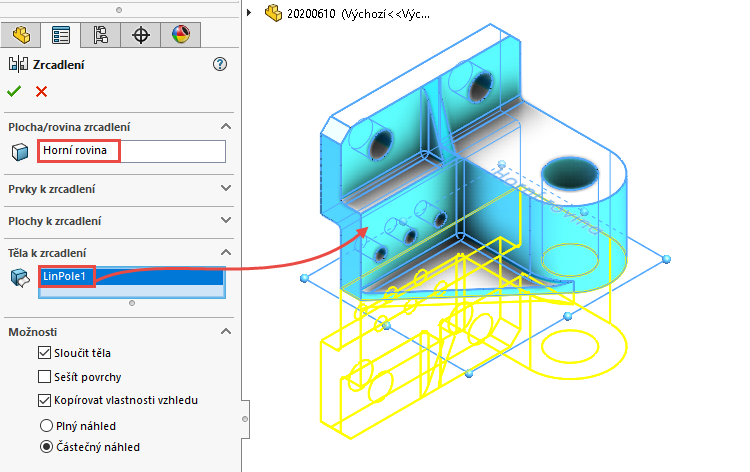This screenshot has height=472, width=750.
Task: Grab the bodies list box bottom handle
Action: tap(132, 303)
